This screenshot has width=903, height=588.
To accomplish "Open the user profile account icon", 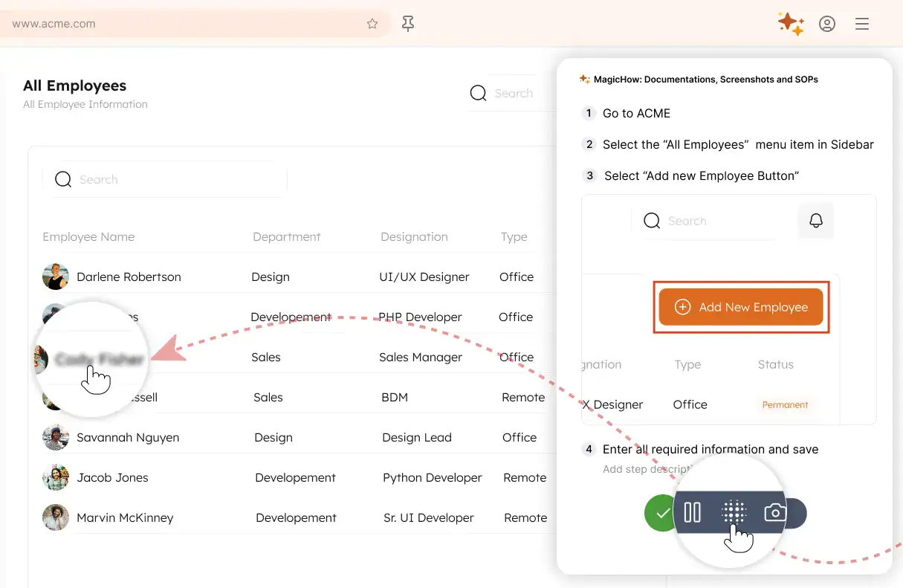I will pos(826,24).
